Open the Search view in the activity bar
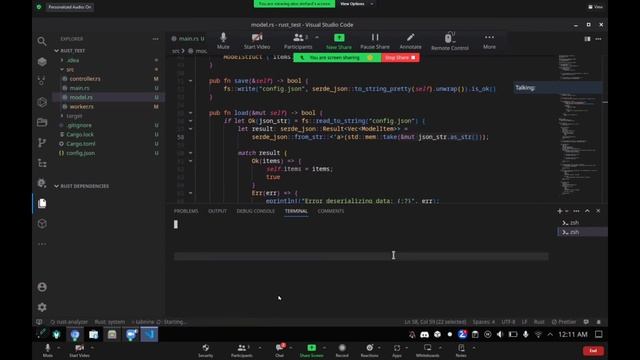Image resolution: width=640 pixels, height=360 pixels. 42,41
